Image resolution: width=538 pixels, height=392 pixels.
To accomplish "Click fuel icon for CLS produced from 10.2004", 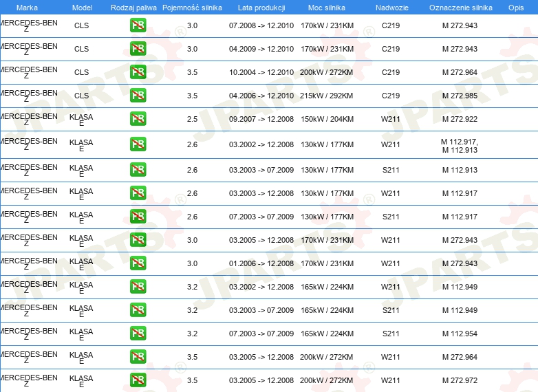I will (x=138, y=72).
